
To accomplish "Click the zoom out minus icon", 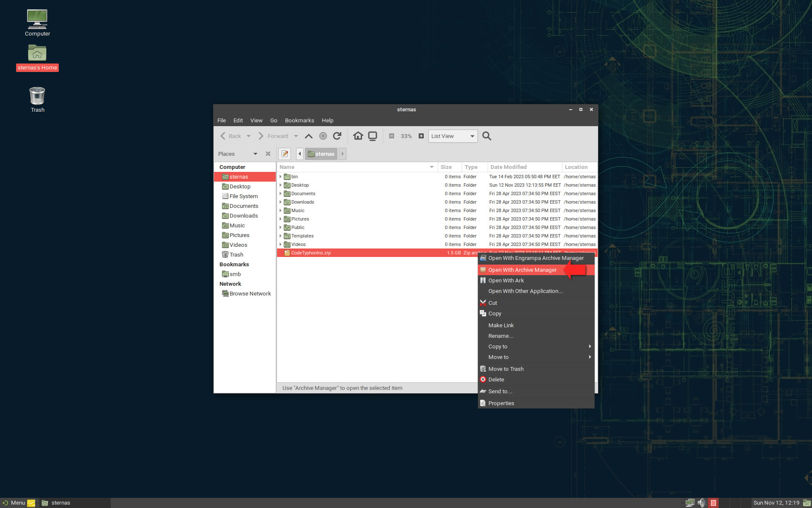I will tap(392, 136).
